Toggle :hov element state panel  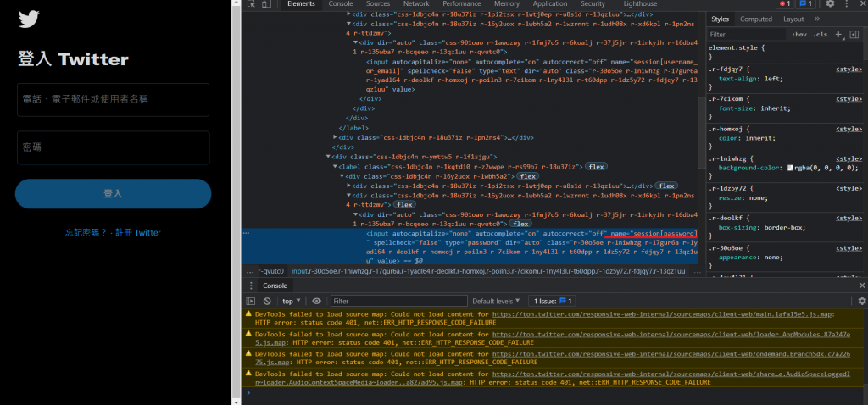[x=798, y=34]
